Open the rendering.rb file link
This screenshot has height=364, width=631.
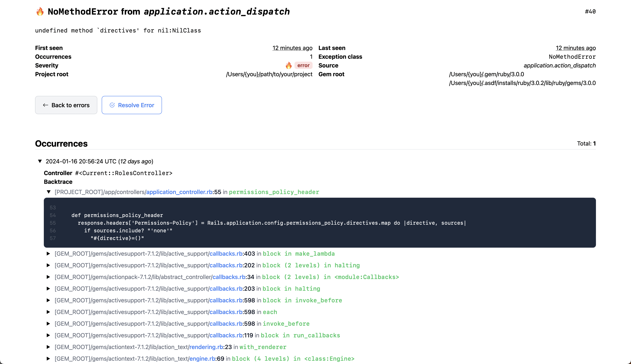pyautogui.click(x=206, y=347)
